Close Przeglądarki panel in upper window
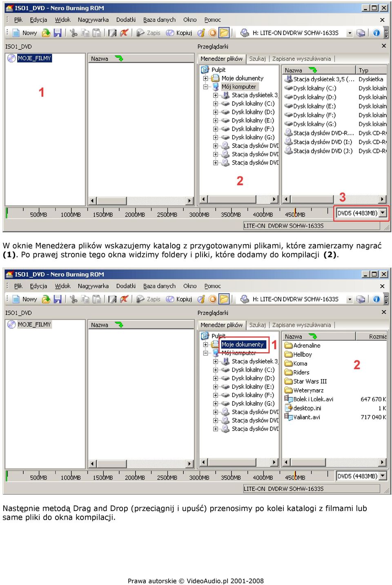The image size is (392, 585). [384, 46]
